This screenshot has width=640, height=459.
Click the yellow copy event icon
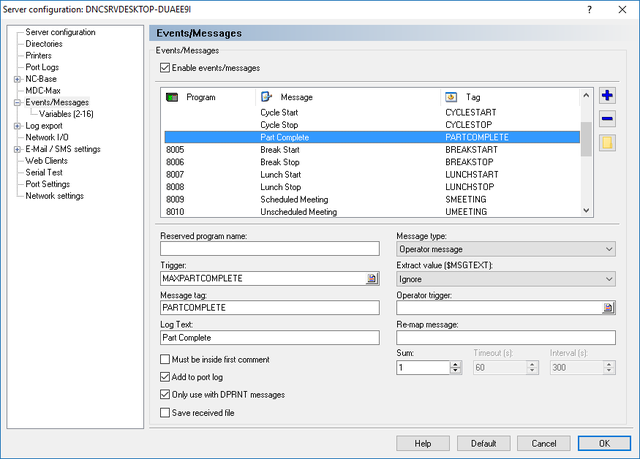coord(607,143)
